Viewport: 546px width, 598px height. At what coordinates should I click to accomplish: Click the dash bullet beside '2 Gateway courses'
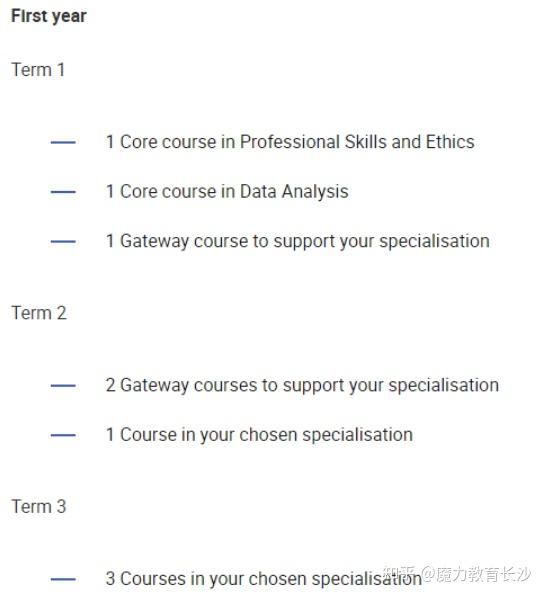click(x=63, y=386)
